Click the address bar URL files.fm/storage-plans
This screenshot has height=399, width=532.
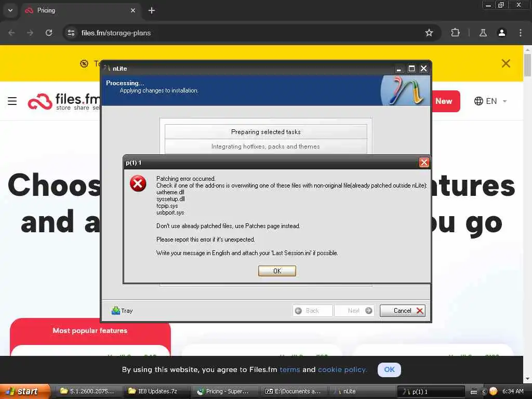coord(116,33)
